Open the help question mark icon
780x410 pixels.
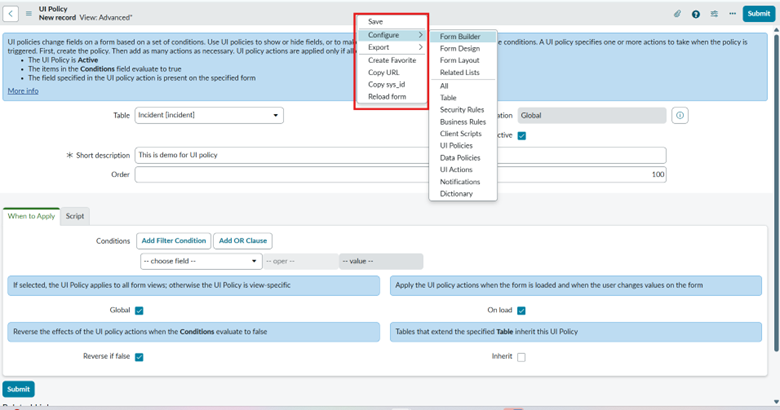pyautogui.click(x=695, y=14)
